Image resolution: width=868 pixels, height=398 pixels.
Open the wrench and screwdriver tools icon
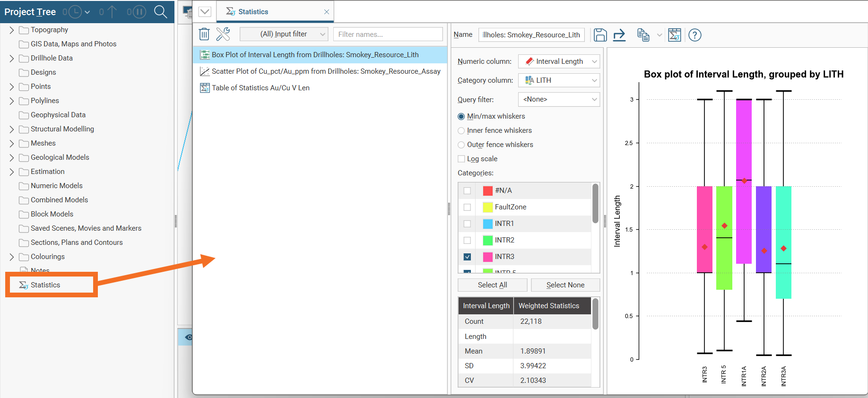[x=223, y=34]
